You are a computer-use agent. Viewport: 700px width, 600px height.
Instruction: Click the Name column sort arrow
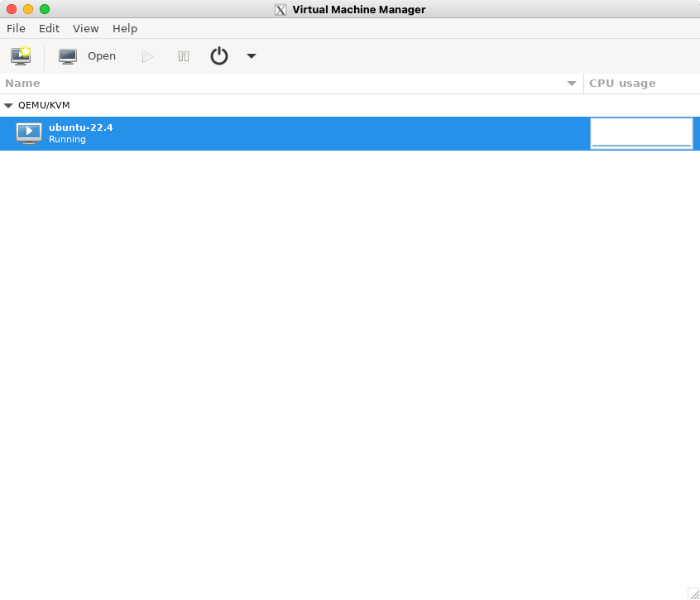[x=572, y=84]
